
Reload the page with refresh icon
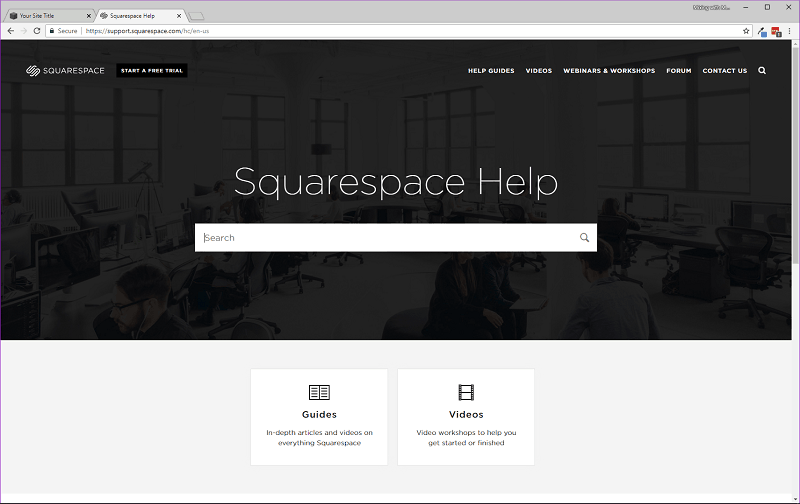37,31
